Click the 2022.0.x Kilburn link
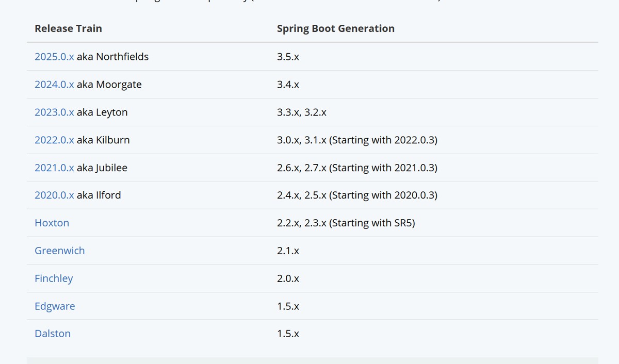The image size is (619, 364). tap(54, 140)
